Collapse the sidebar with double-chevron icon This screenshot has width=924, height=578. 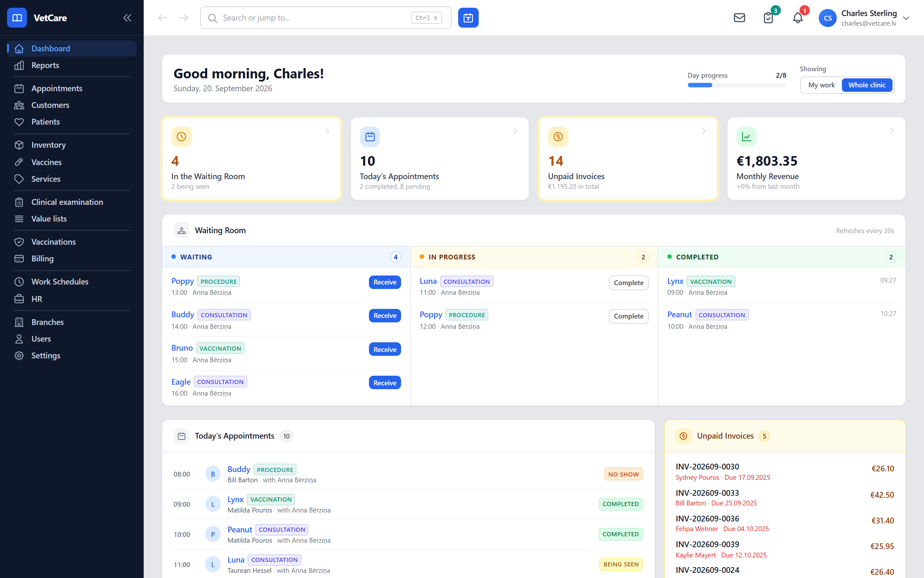[x=127, y=18]
